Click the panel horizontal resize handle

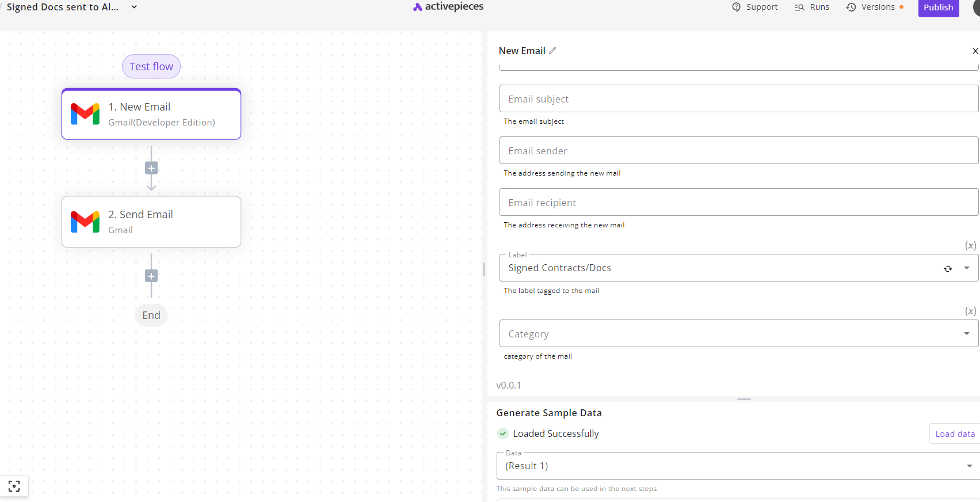pos(744,399)
